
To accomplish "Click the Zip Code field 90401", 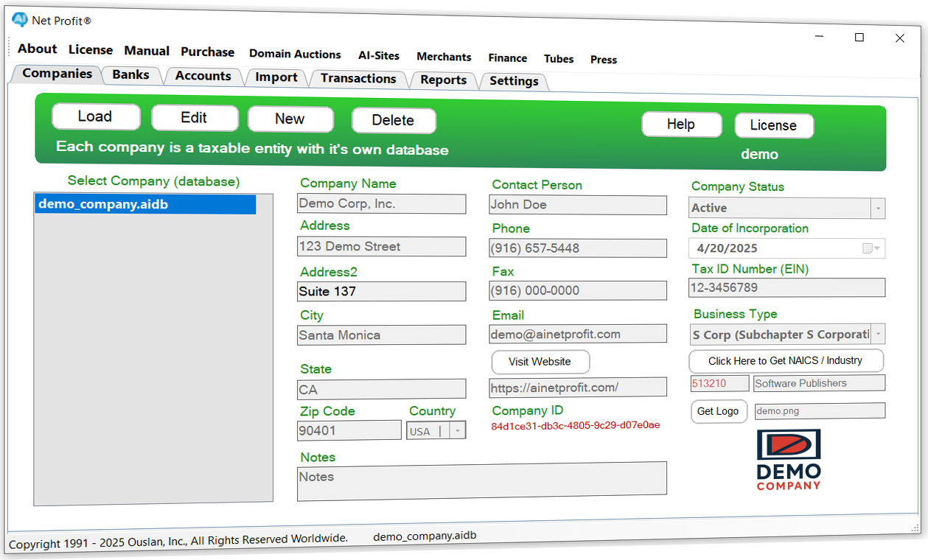I will (349, 430).
